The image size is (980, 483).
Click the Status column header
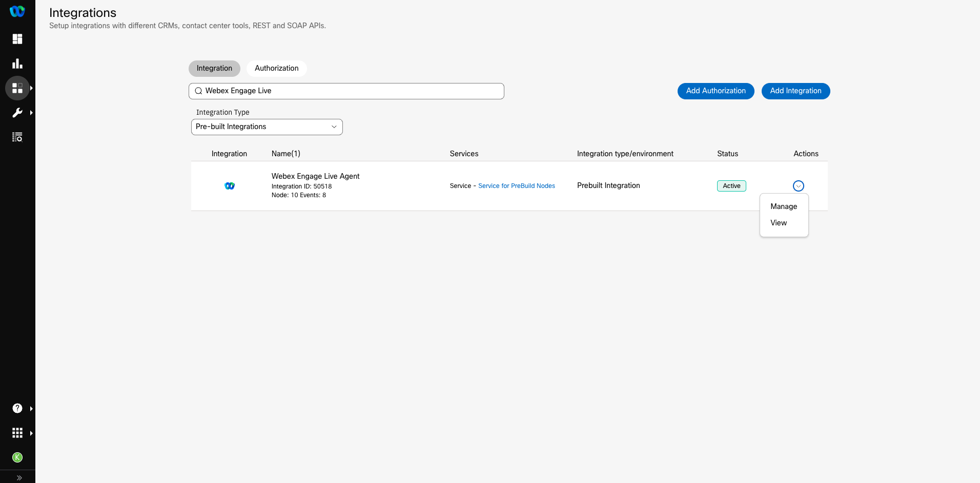(x=727, y=154)
